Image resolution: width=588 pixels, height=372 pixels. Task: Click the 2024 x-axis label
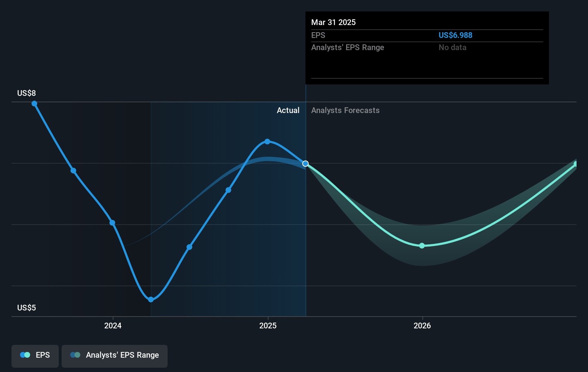[x=113, y=325]
